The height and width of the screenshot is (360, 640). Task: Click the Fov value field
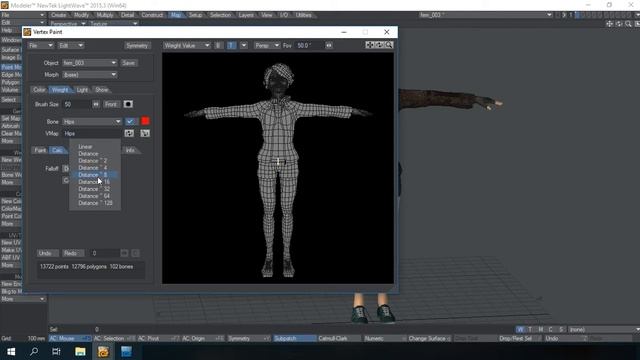(x=308, y=45)
